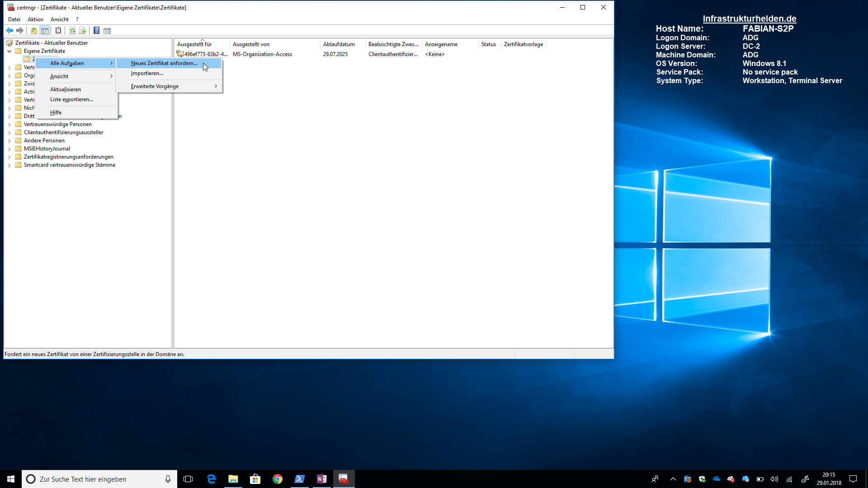Open the Windows Defender shield tray icon
Screen dimensions: 868x488
702,479
